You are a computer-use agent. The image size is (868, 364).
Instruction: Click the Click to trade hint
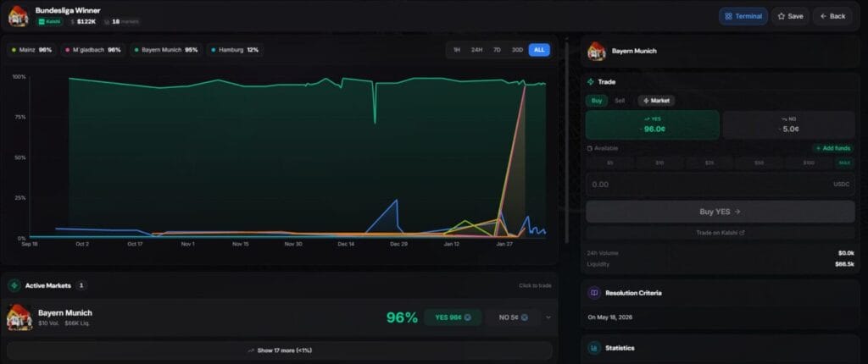[535, 286]
